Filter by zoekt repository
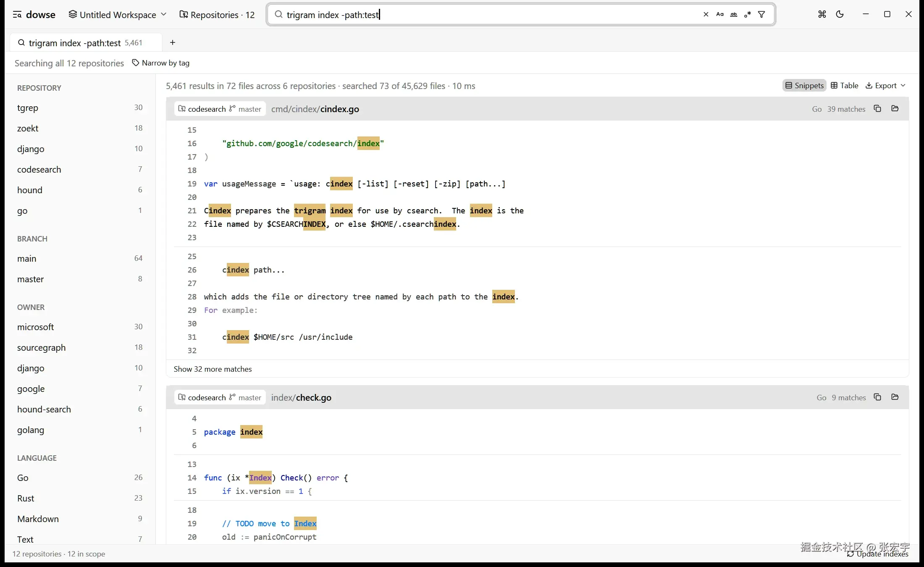924x567 pixels. 80,129
